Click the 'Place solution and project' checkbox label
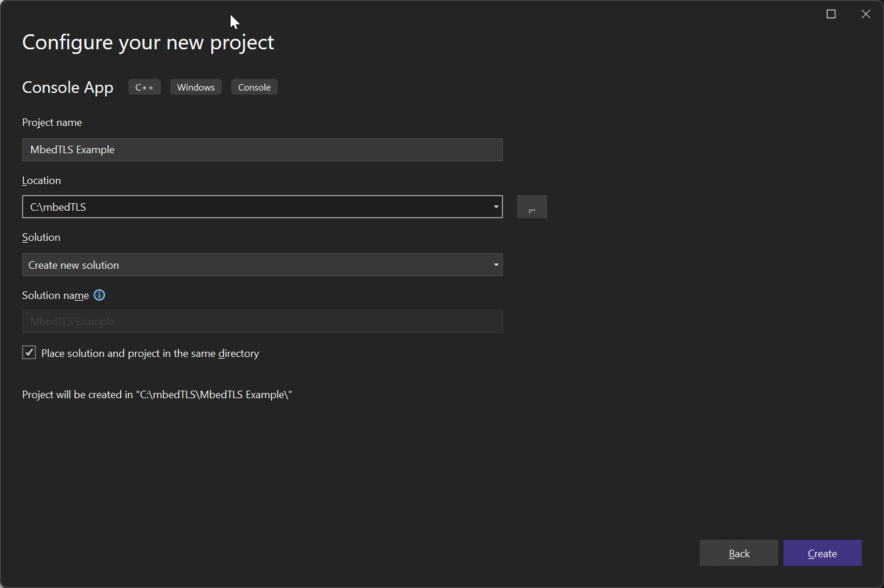The height and width of the screenshot is (588, 884). click(x=150, y=353)
